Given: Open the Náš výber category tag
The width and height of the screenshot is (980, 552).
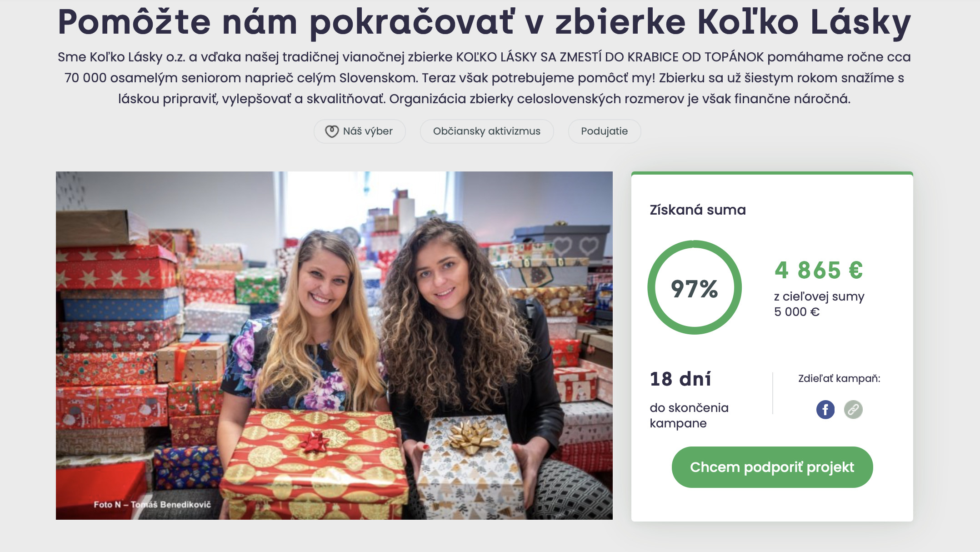Looking at the screenshot, I should click(x=360, y=131).
